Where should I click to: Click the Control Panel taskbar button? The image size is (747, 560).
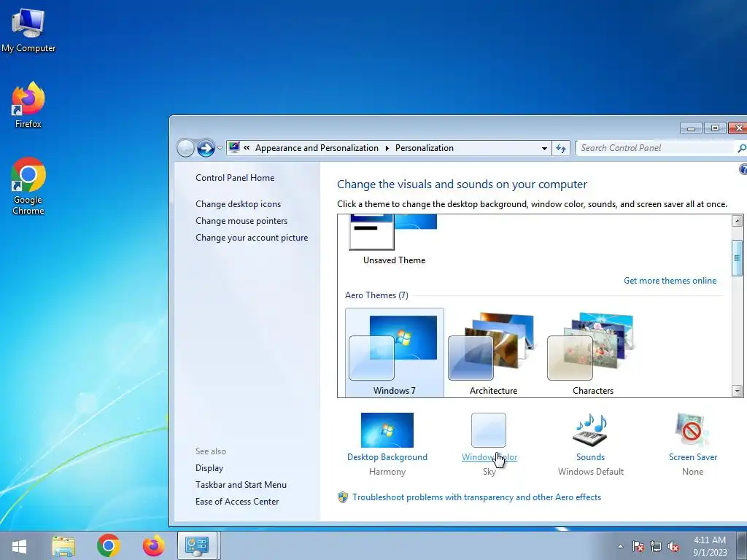point(197,545)
